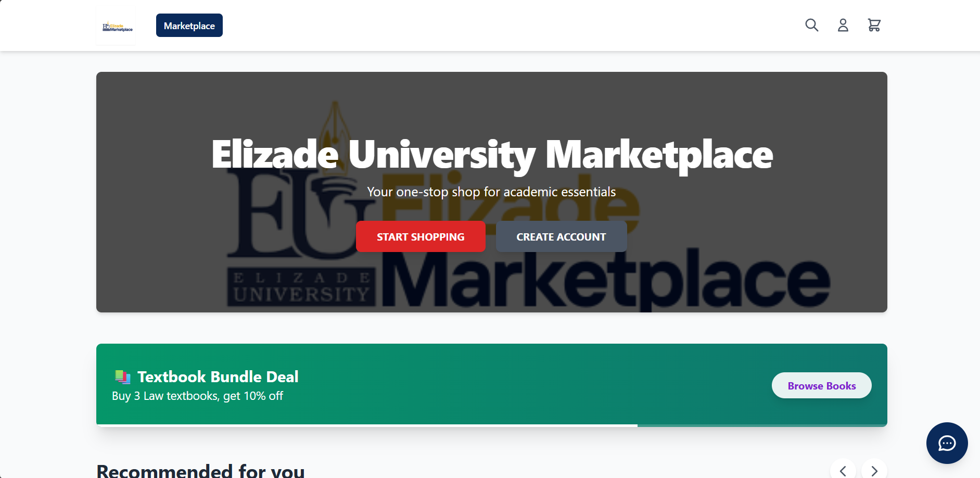
Task: Show next recommended items with right chevron
Action: click(874, 471)
